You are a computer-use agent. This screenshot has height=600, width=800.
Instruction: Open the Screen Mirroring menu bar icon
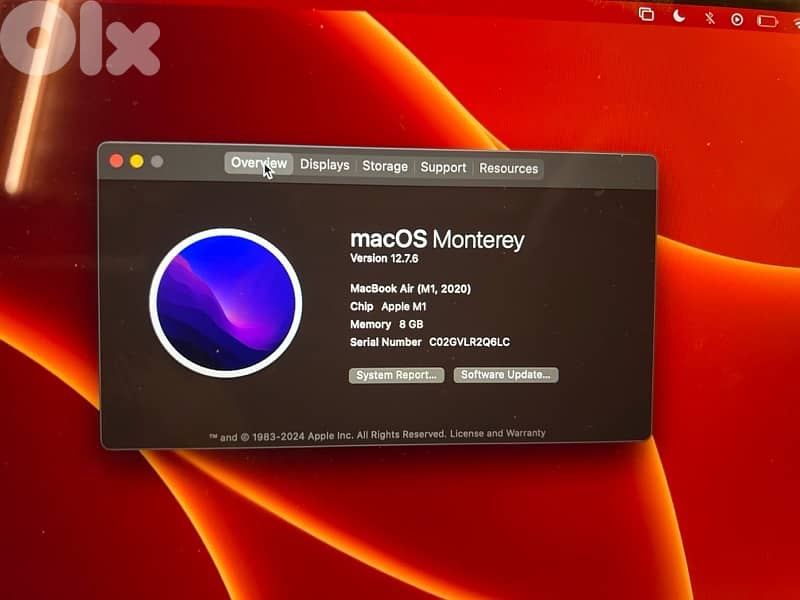646,14
